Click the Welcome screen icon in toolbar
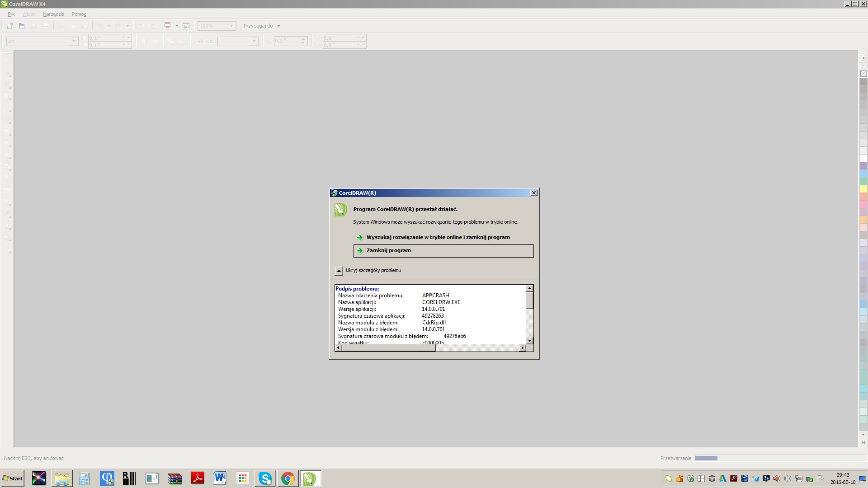The height and width of the screenshot is (488, 868). pyautogui.click(x=186, y=26)
